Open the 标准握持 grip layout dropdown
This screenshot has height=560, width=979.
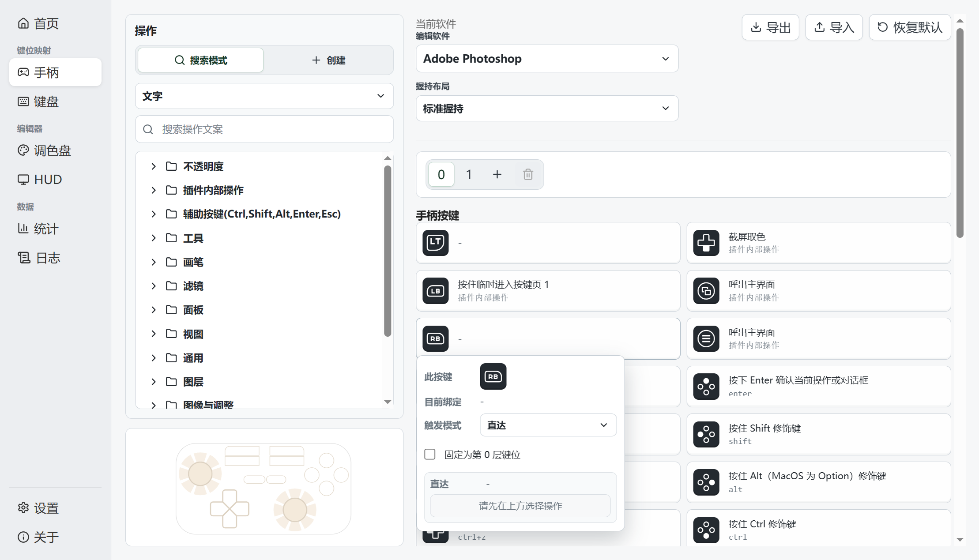click(x=547, y=109)
